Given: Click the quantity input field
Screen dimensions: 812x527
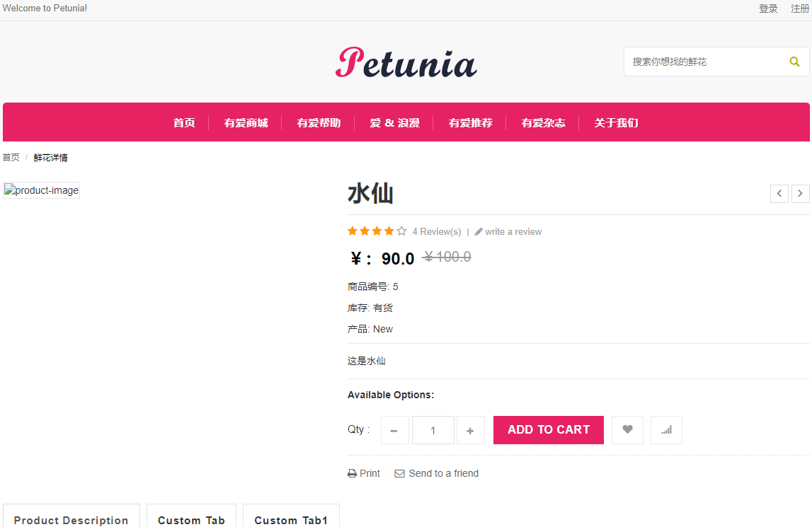Looking at the screenshot, I should point(433,430).
